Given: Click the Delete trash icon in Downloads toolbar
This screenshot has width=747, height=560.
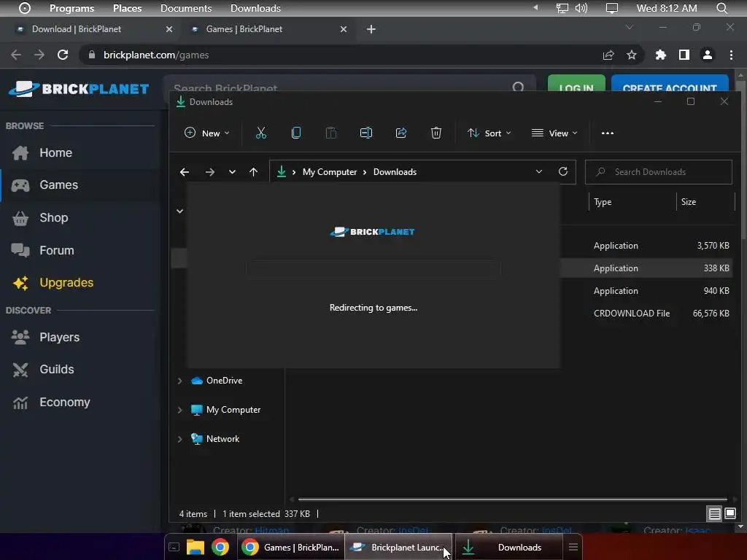Looking at the screenshot, I should click(436, 133).
